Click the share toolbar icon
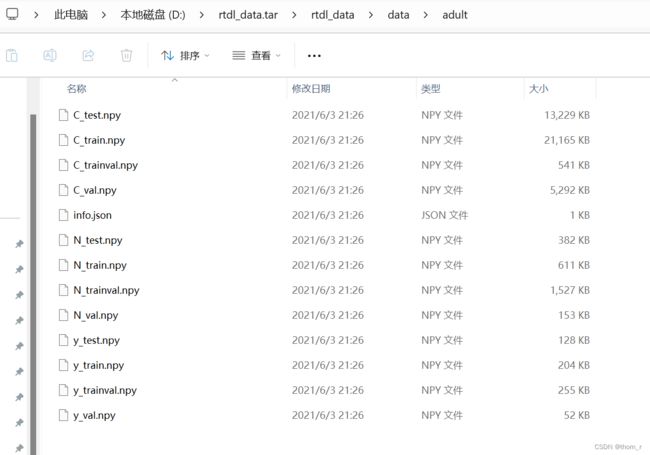The image size is (650, 455). (x=88, y=55)
